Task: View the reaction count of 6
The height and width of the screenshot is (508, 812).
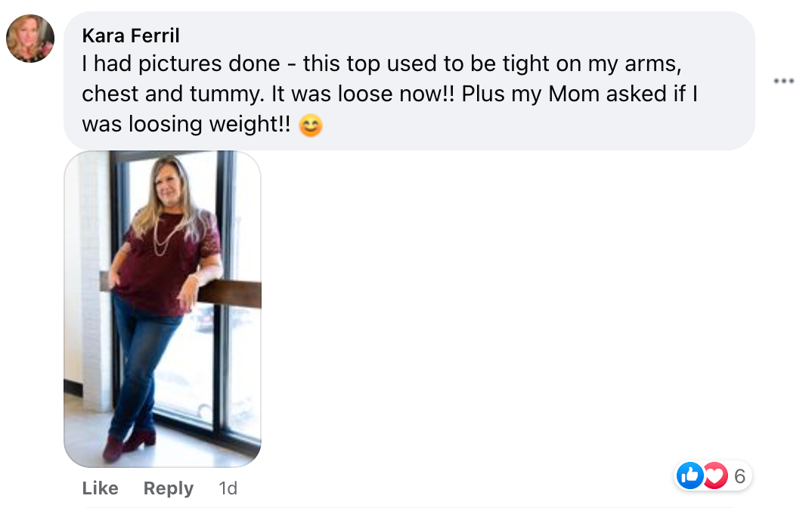Action: tap(739, 475)
